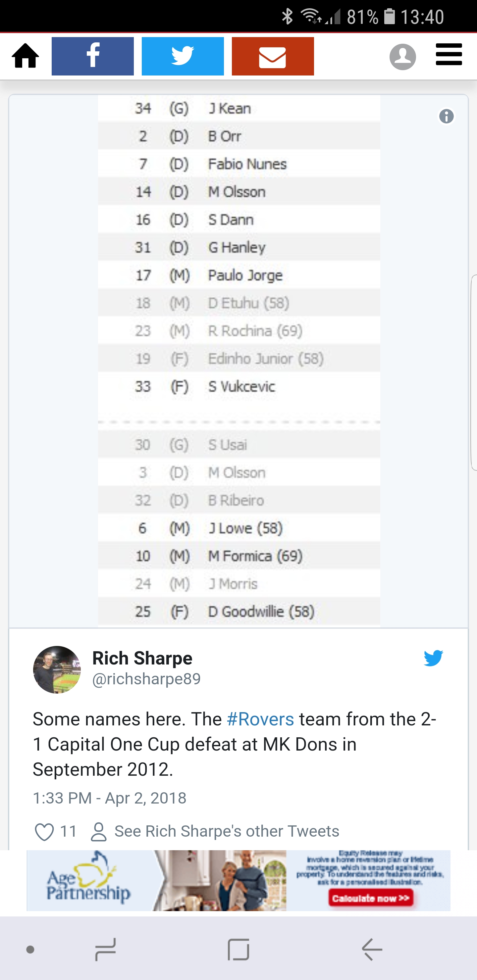Open the @richsharpe89 handle
Image resolution: width=477 pixels, height=980 pixels.
point(146,679)
